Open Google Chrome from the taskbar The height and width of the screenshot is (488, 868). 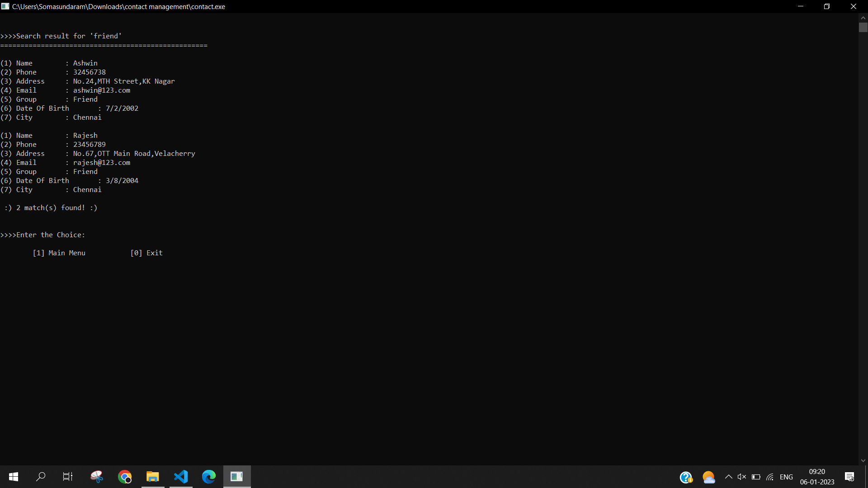pos(125,477)
